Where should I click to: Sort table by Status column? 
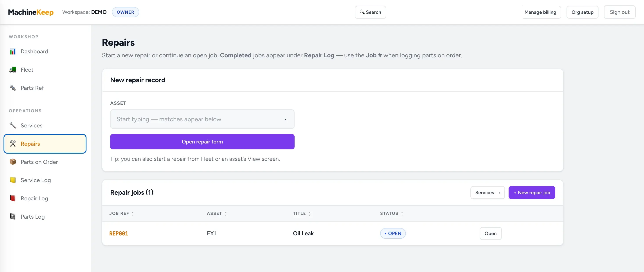click(x=392, y=213)
